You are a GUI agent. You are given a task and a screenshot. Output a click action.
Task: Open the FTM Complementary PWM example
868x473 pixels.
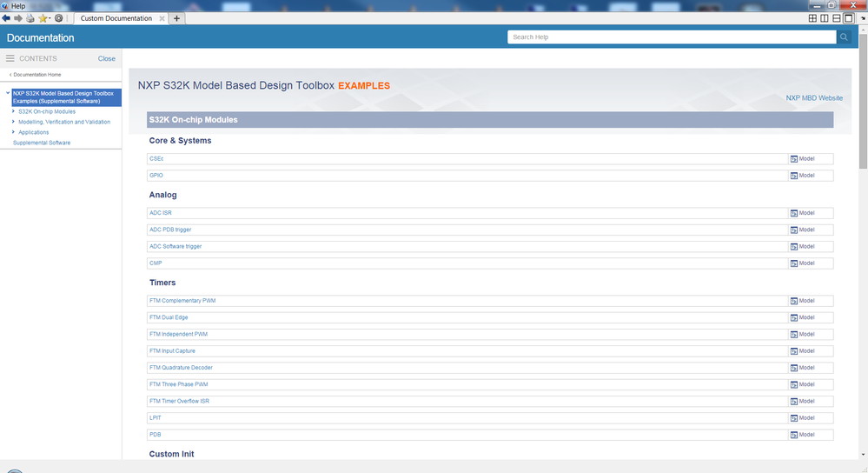(182, 301)
